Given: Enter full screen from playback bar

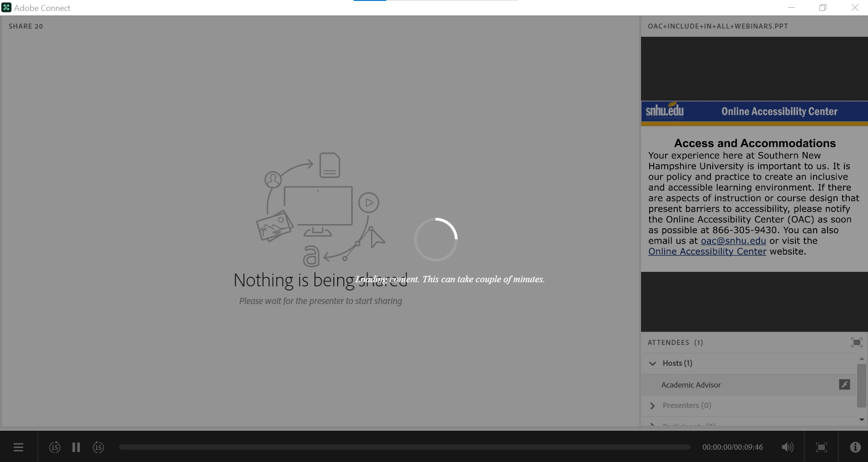Looking at the screenshot, I should tap(821, 447).
